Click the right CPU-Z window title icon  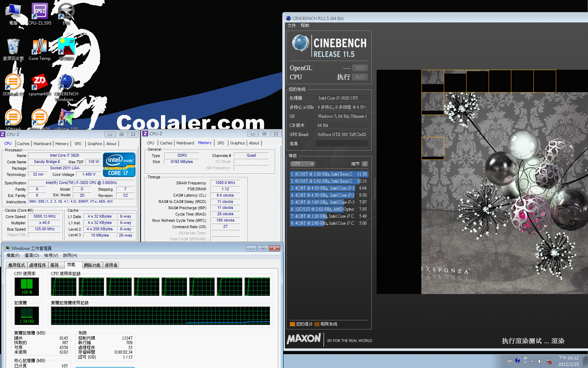click(x=145, y=134)
